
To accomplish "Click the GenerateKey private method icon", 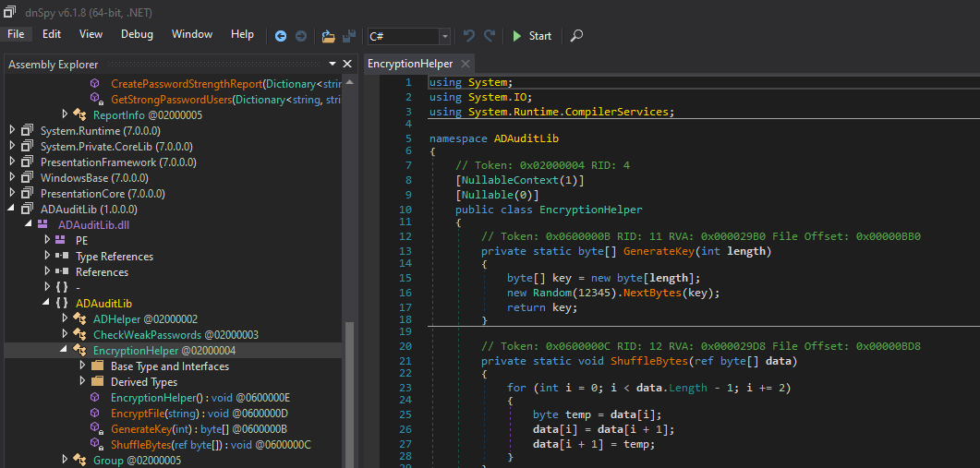I will (96, 428).
